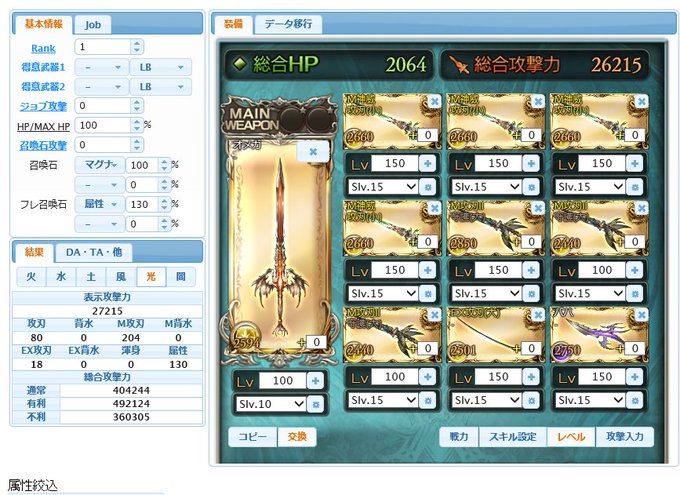Choose 闇 element filter
The width and height of the screenshot is (680, 495).
(x=181, y=277)
